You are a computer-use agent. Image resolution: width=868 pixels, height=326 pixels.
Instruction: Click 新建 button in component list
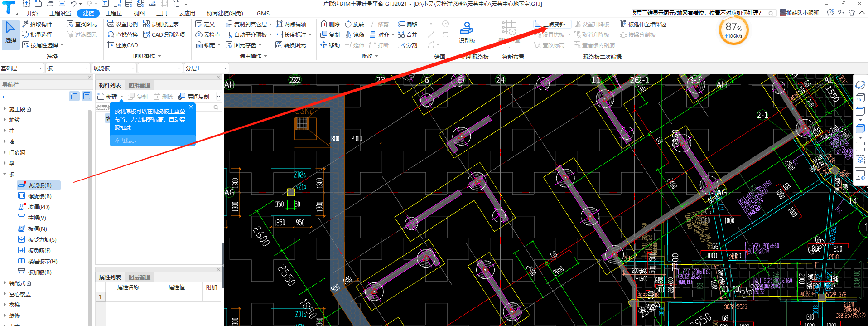coord(108,97)
